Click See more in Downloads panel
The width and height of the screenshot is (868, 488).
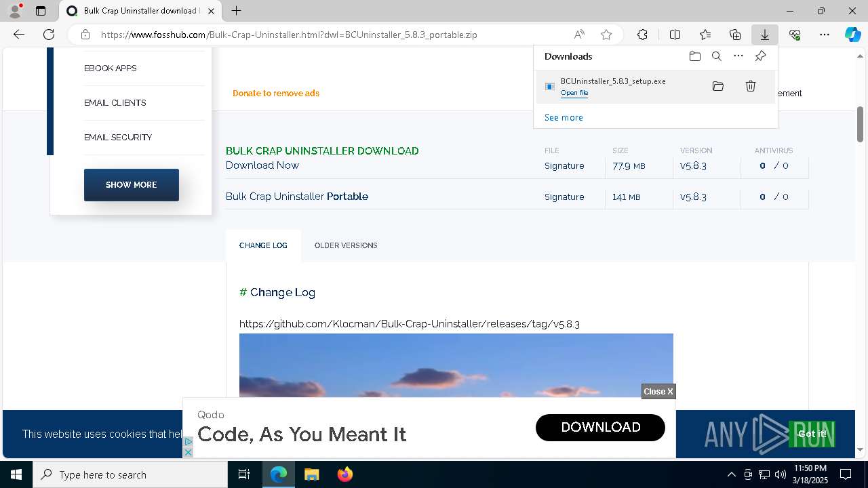tap(564, 117)
